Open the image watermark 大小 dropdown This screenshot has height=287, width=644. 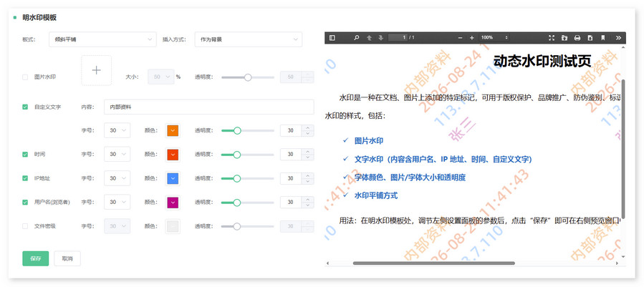click(161, 77)
